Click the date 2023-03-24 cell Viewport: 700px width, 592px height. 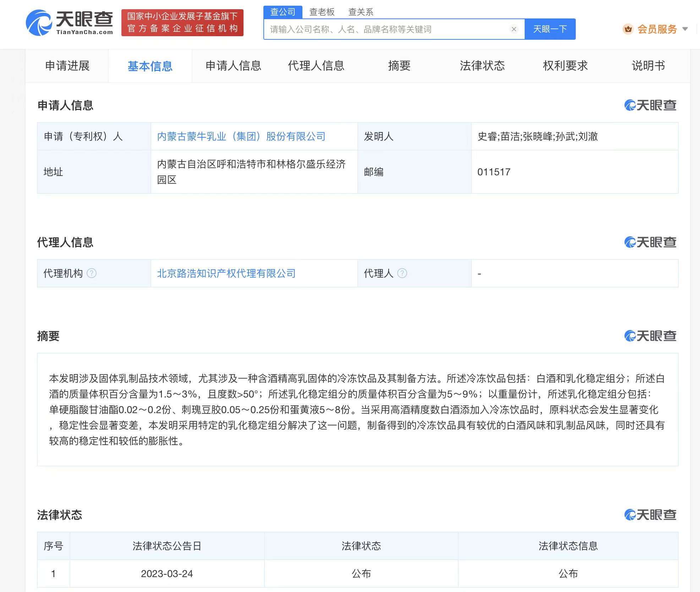pos(167,574)
